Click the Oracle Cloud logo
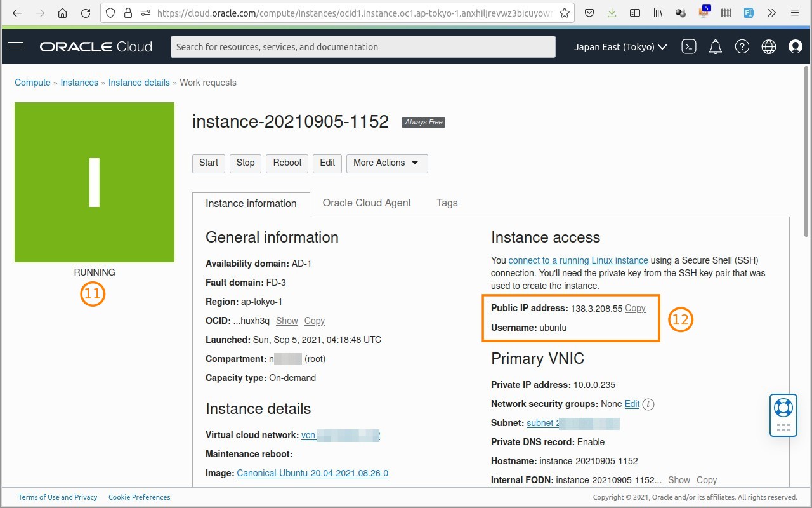Image resolution: width=812 pixels, height=508 pixels. pyautogui.click(x=96, y=46)
